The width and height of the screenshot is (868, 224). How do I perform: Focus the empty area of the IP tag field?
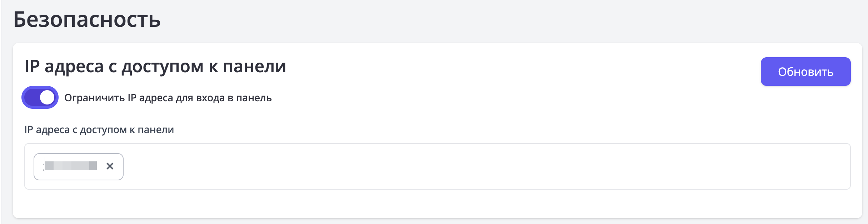pos(464,166)
